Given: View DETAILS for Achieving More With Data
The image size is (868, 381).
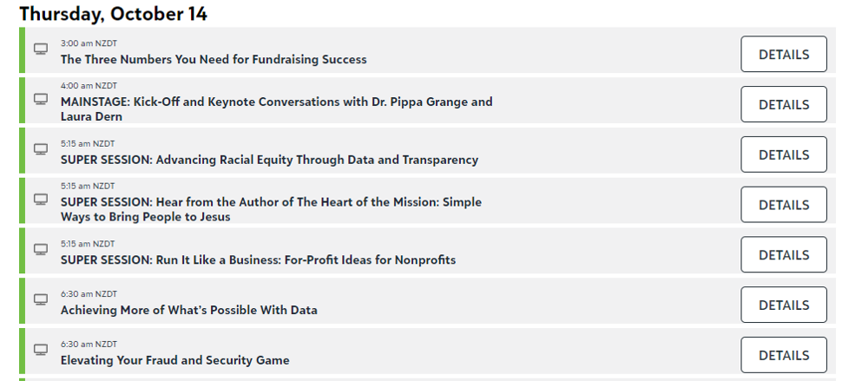Looking at the screenshot, I should coord(783,305).
